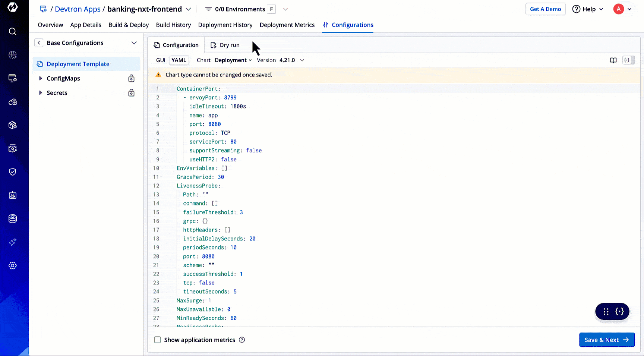This screenshot has width=644, height=356.
Task: Click the security shield icon in sidebar
Action: (x=13, y=172)
